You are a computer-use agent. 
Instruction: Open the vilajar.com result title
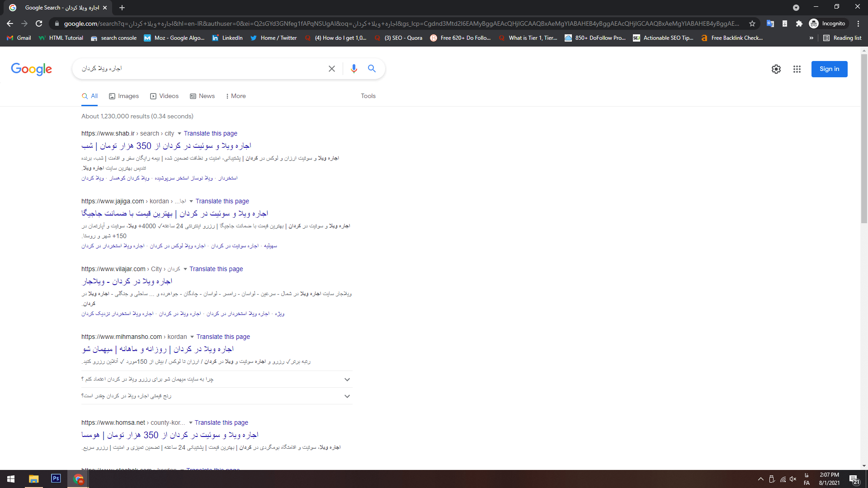coord(127,282)
